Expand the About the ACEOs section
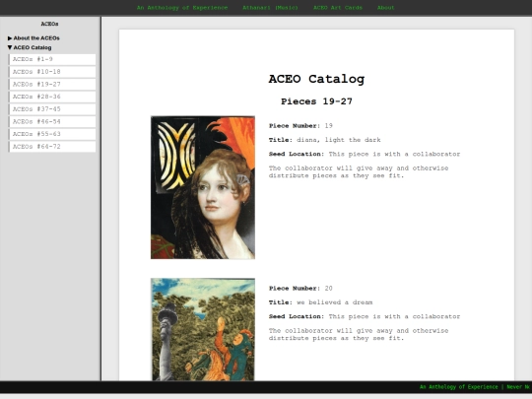Image resolution: width=532 pixels, height=399 pixels. pyautogui.click(x=33, y=38)
